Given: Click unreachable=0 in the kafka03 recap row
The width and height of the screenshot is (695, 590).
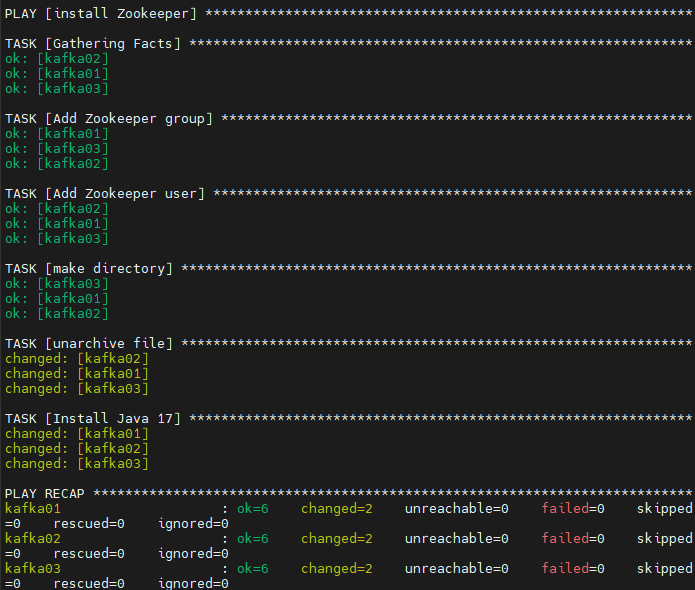Looking at the screenshot, I should [457, 568].
